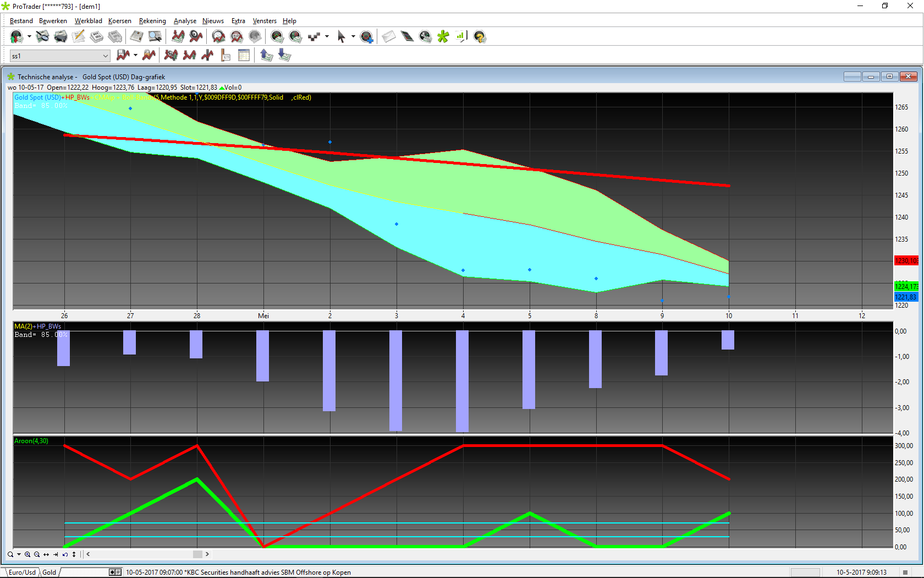Click the newspaper news icon

coord(136,37)
